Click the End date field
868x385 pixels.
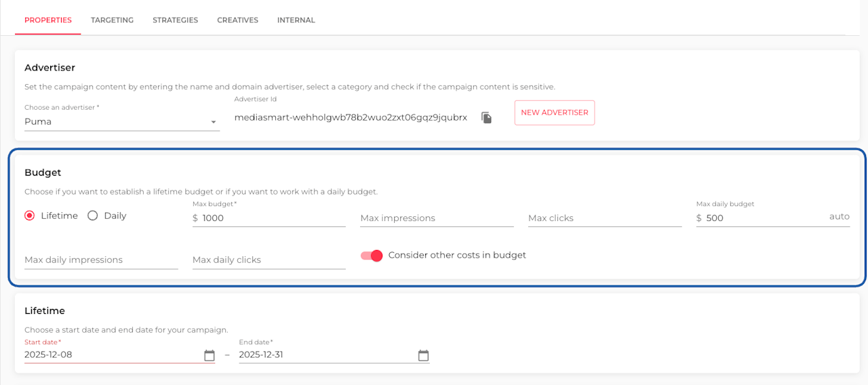pos(325,355)
